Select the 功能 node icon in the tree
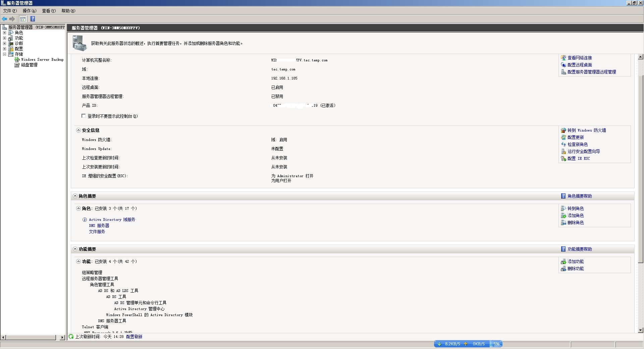This screenshot has height=349, width=644. [x=11, y=38]
